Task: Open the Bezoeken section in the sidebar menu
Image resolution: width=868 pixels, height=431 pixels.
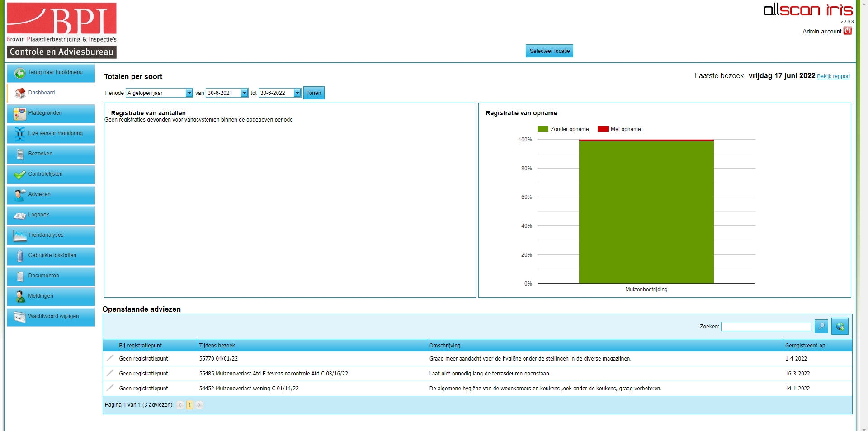Action: tap(40, 154)
